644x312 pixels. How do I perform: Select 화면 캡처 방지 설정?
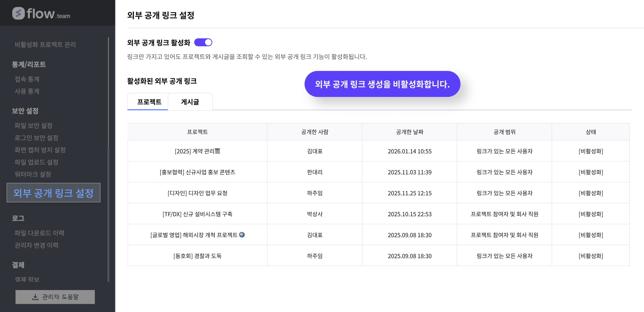(x=40, y=150)
